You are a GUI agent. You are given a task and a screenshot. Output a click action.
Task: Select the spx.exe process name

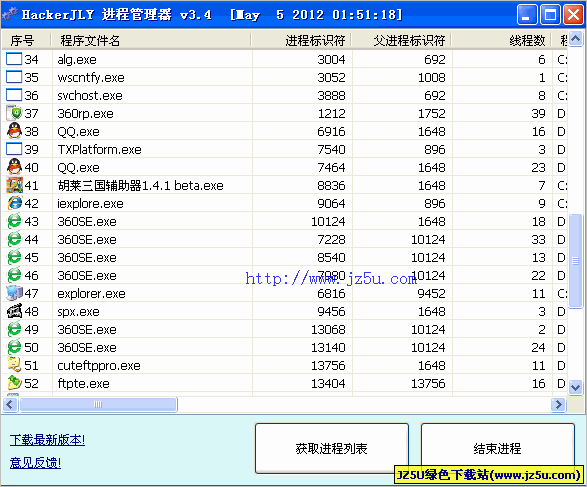coord(78,311)
